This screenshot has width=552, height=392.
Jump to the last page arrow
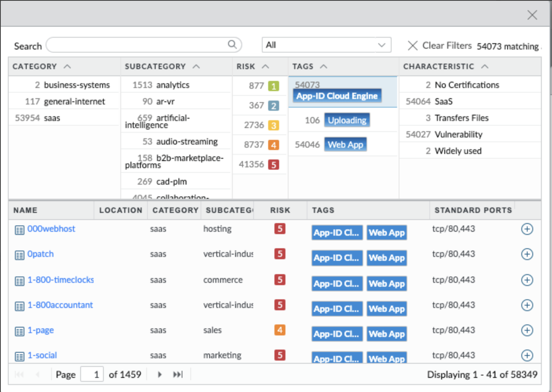[x=178, y=374]
